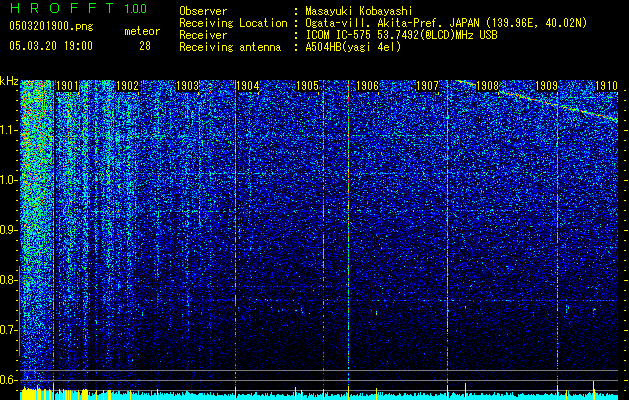Click the 1906 time marker
The width and height of the screenshot is (629, 400).
[367, 86]
